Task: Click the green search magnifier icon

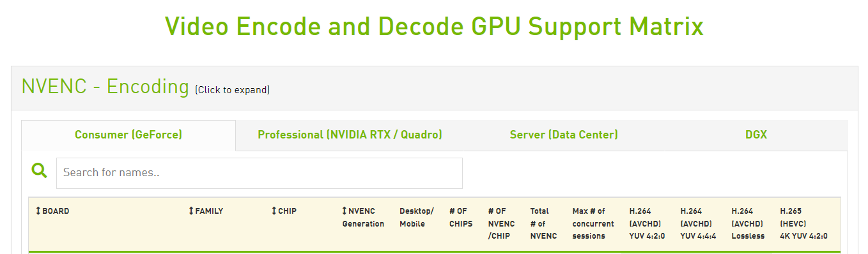Action: 40,170
